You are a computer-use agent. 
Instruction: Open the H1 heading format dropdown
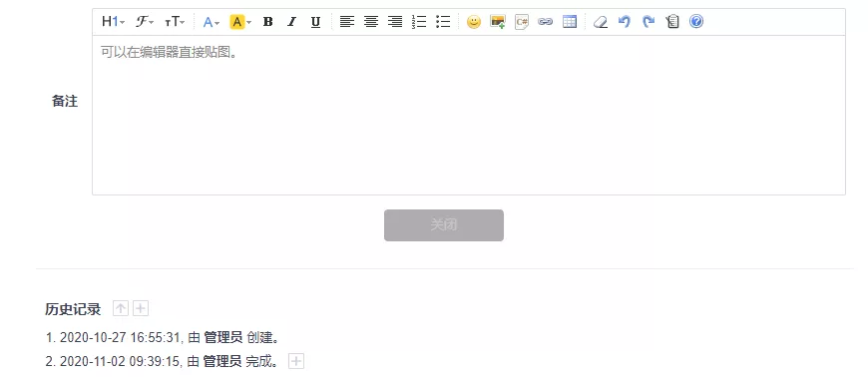coord(114,22)
